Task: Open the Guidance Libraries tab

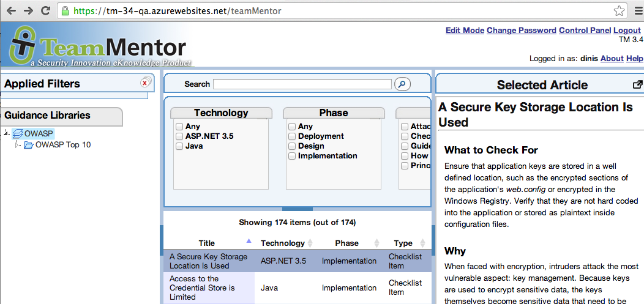Action: [47, 115]
